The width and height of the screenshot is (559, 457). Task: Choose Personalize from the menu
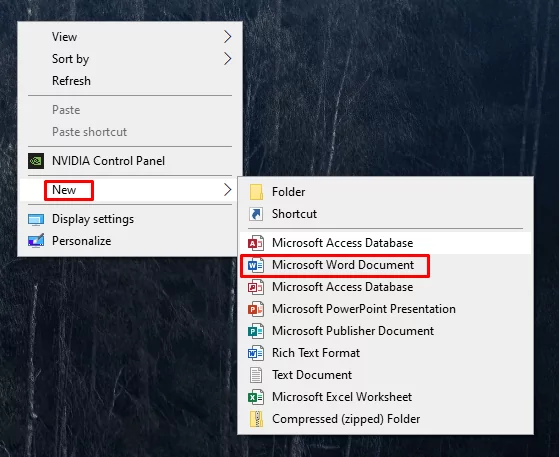(x=130, y=241)
